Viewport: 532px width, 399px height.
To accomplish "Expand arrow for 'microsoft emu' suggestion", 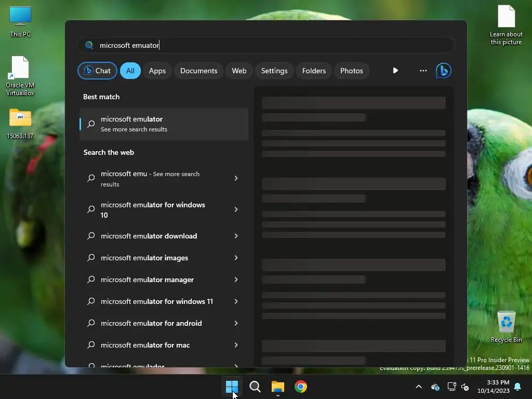I will point(236,178).
